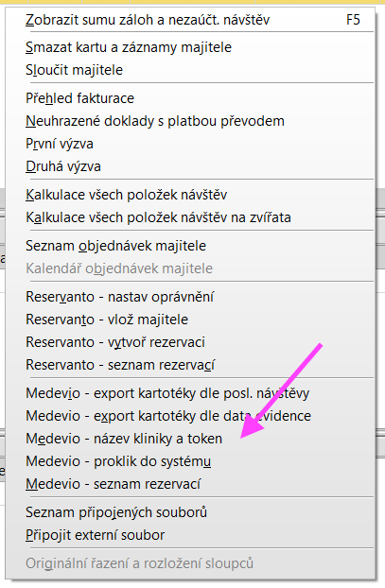Choose Medevio - export kartotéky dle data evidence
Image resolution: width=385 pixels, height=588 pixels.
[x=190, y=416]
